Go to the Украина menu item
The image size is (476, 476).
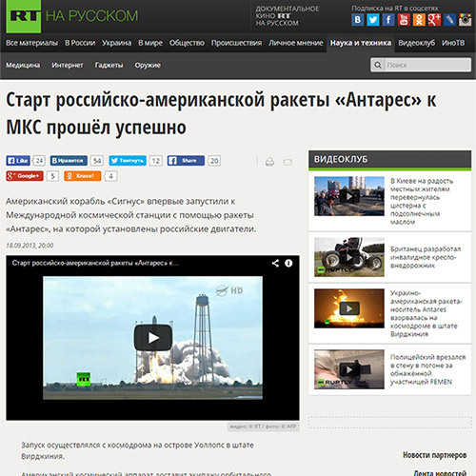[x=116, y=43]
